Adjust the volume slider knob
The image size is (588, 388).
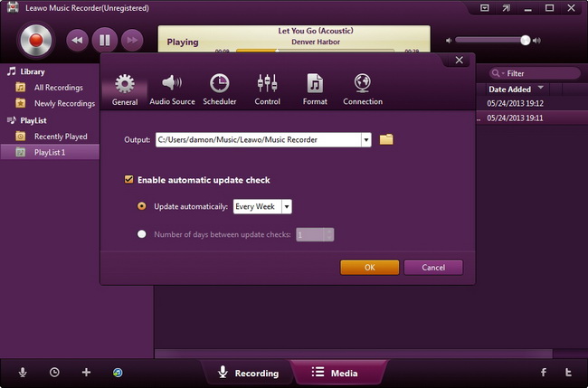526,40
